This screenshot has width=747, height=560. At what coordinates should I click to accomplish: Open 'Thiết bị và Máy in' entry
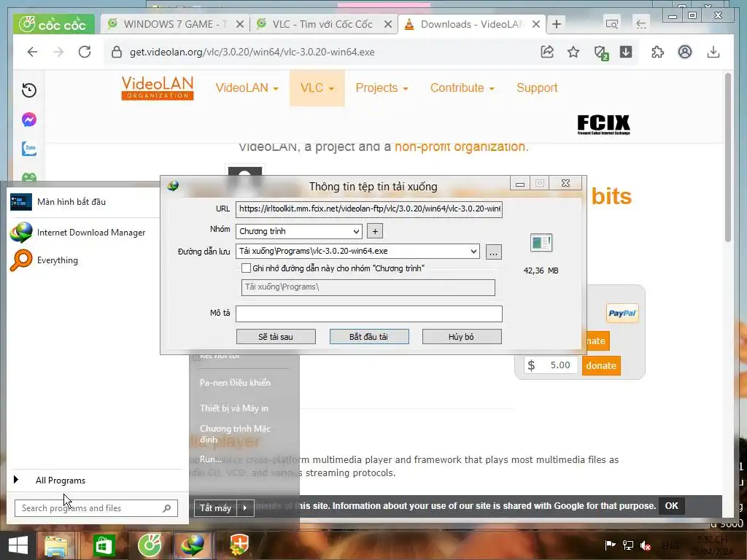(x=234, y=408)
